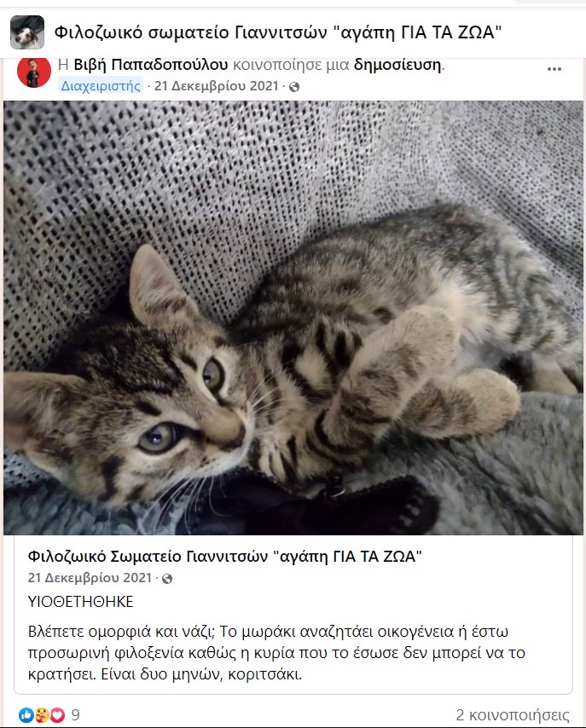Open the tabby kitten photo
The height and width of the screenshot is (728, 586).
[293, 318]
